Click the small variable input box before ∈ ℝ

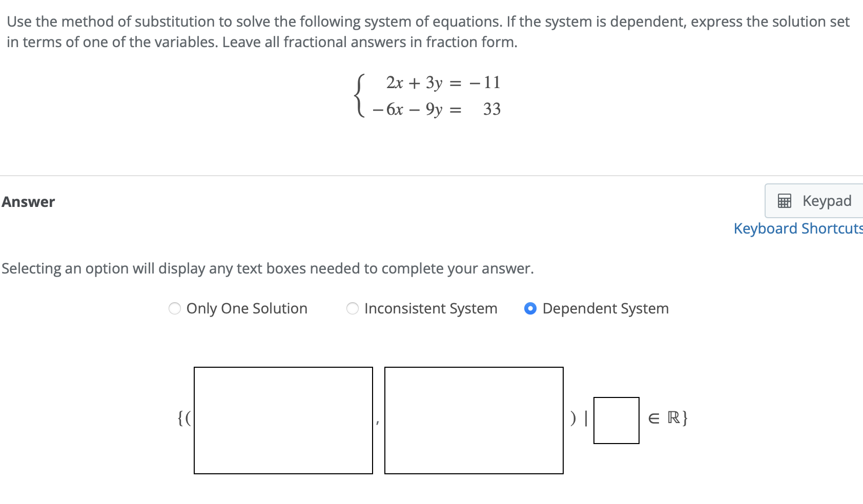pyautogui.click(x=616, y=420)
